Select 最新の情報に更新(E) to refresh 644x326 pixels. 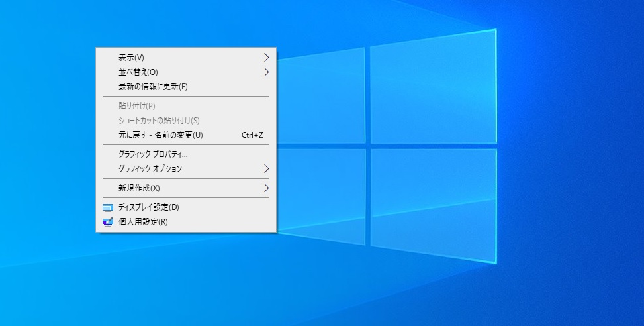[186, 87]
